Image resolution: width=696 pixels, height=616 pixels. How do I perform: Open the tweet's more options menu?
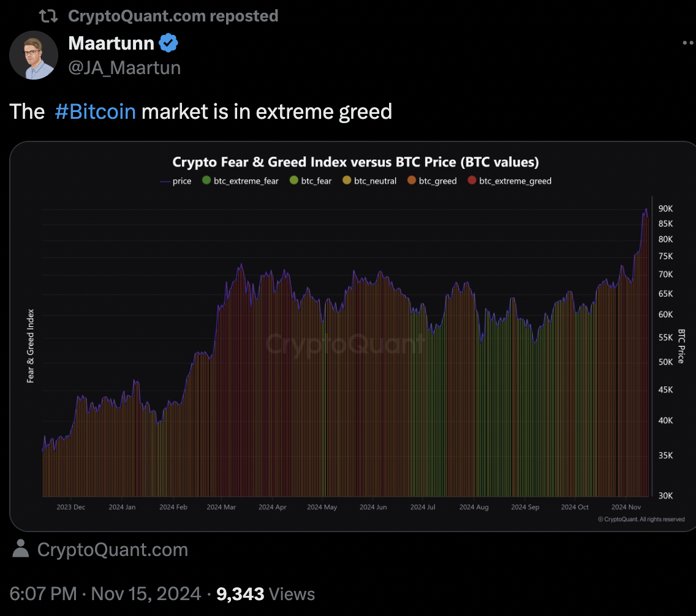coord(689,43)
